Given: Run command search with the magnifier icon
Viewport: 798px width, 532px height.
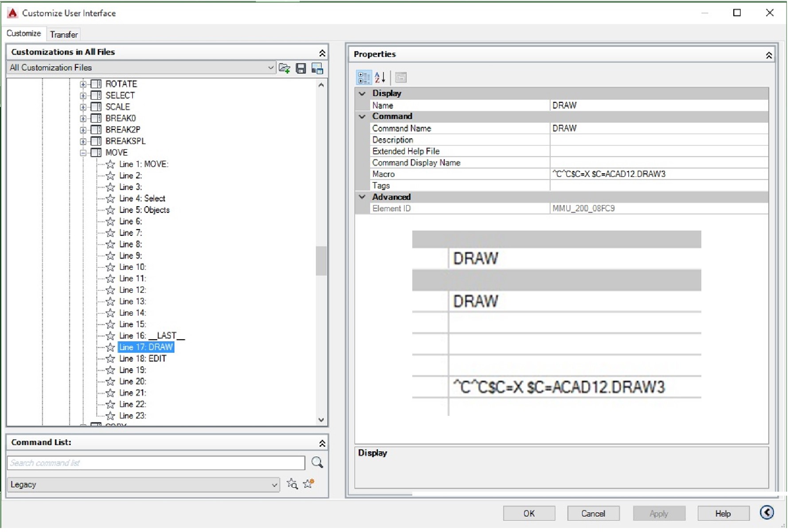Looking at the screenshot, I should (317, 462).
